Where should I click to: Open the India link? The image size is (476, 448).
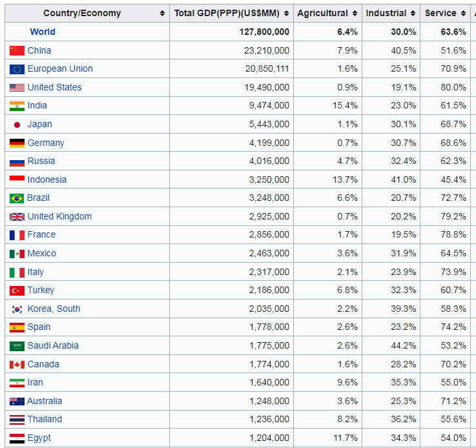tap(37, 106)
